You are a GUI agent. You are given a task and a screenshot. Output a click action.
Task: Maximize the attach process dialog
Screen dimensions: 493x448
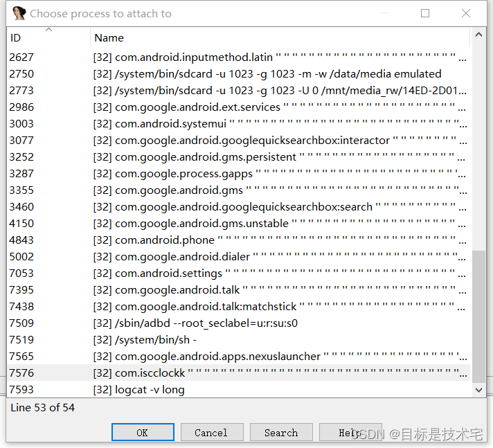coord(425,13)
